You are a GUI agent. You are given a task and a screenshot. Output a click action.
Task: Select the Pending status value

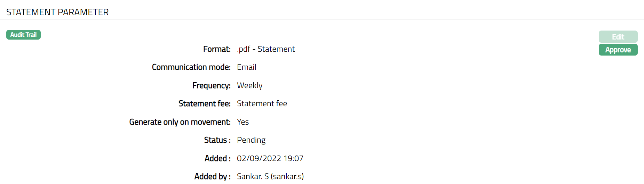coord(251,140)
